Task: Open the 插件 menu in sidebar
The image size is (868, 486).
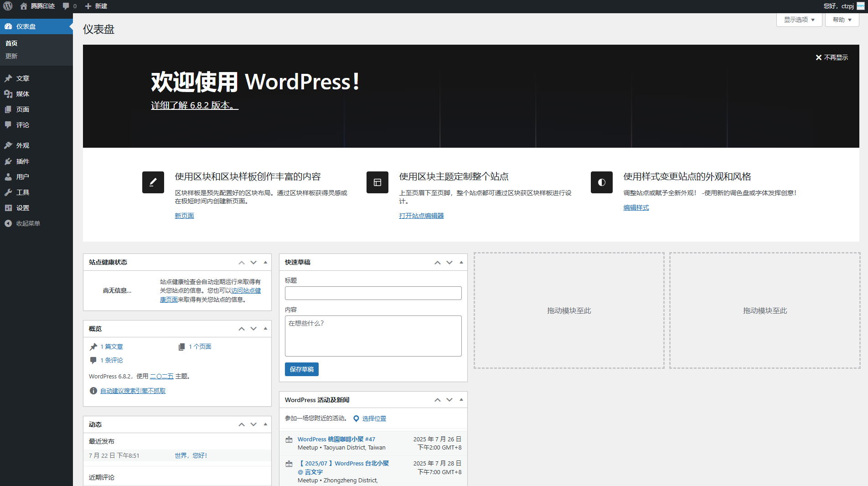Action: [x=23, y=161]
